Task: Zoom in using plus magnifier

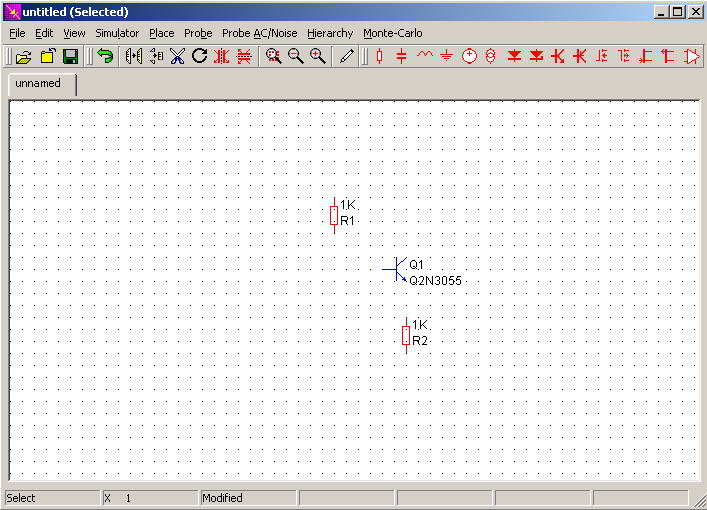Action: (x=318, y=56)
